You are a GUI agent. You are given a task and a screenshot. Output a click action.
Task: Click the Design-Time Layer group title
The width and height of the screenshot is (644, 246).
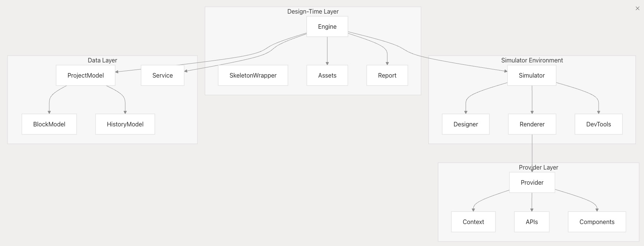(313, 11)
